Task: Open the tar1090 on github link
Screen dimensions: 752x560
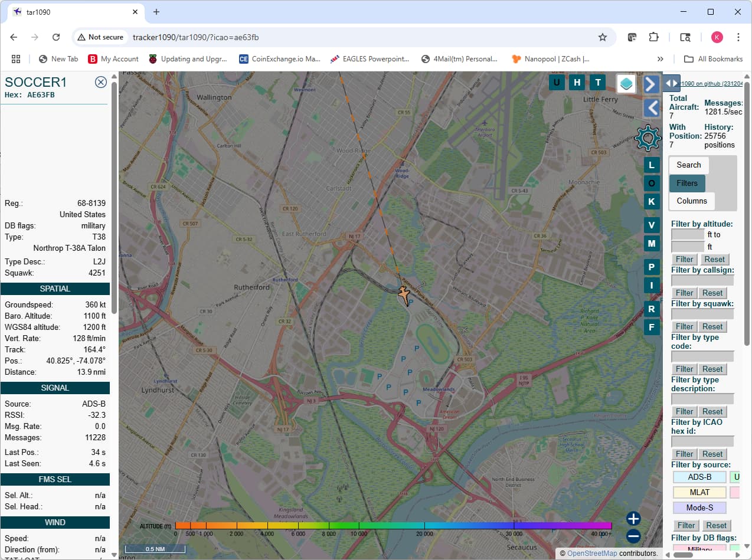Action: (712, 84)
